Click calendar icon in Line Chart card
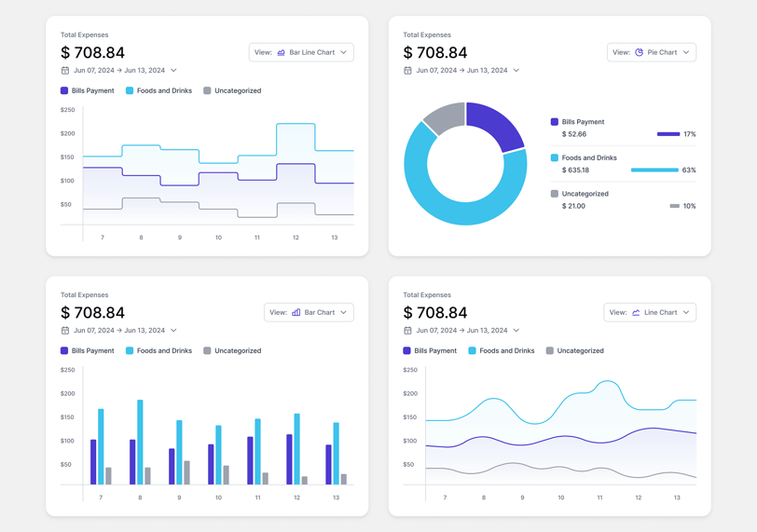 [x=407, y=331]
